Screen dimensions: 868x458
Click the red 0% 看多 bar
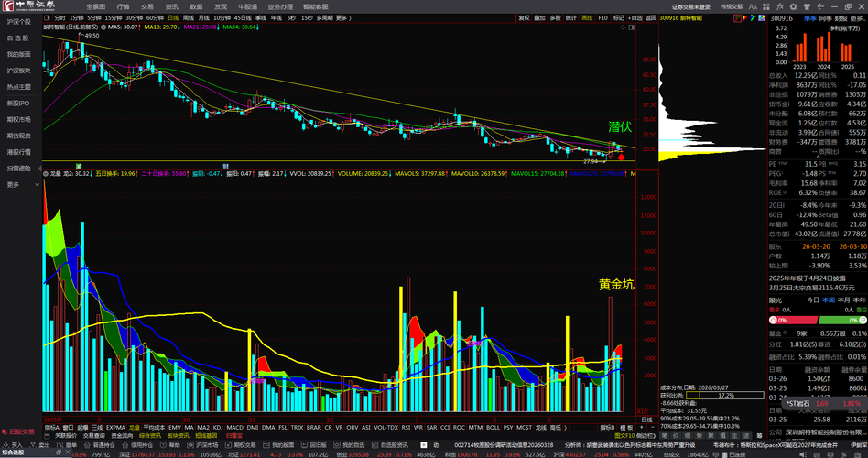tap(793, 320)
